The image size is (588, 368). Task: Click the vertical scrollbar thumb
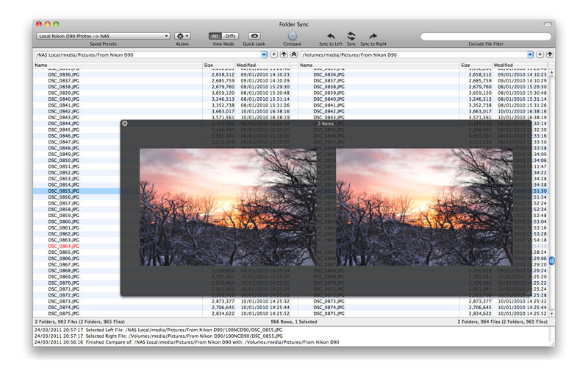pos(552,261)
